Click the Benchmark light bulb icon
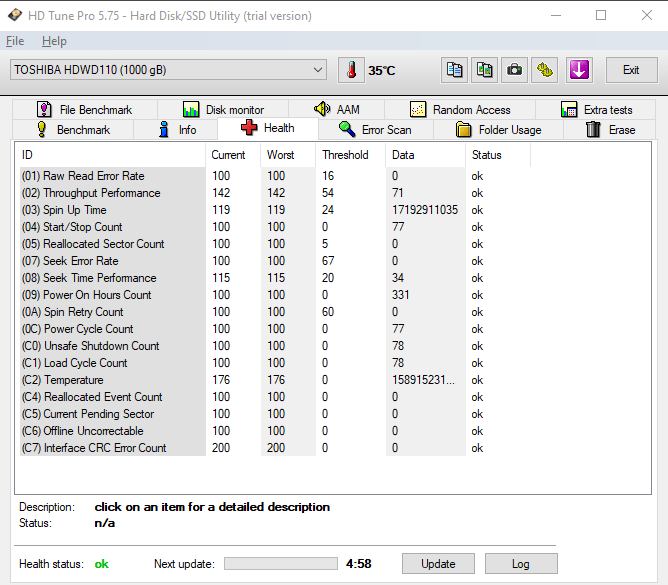The width and height of the screenshot is (668, 585). [x=42, y=129]
